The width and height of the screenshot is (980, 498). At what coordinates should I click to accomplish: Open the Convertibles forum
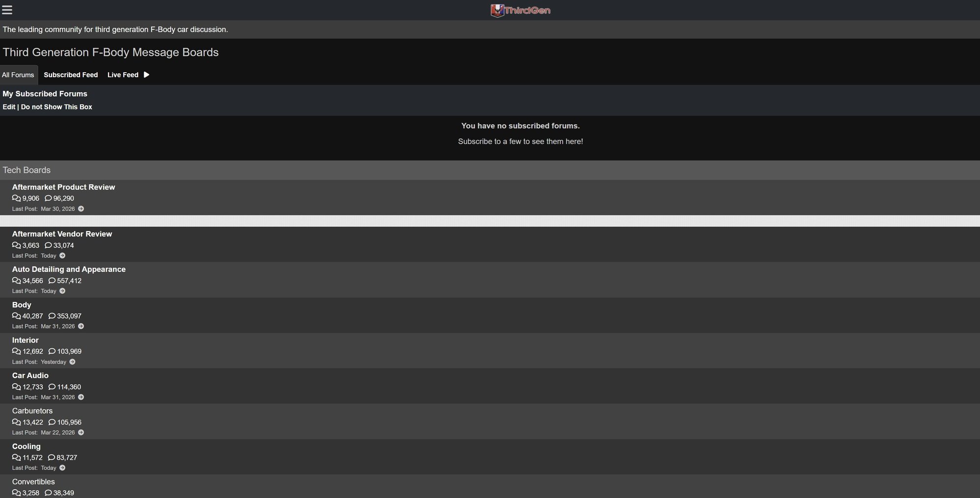click(x=33, y=482)
